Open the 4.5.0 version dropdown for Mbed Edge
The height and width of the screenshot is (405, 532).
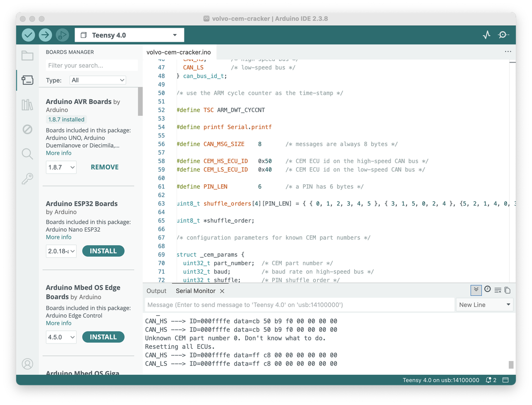coord(61,337)
